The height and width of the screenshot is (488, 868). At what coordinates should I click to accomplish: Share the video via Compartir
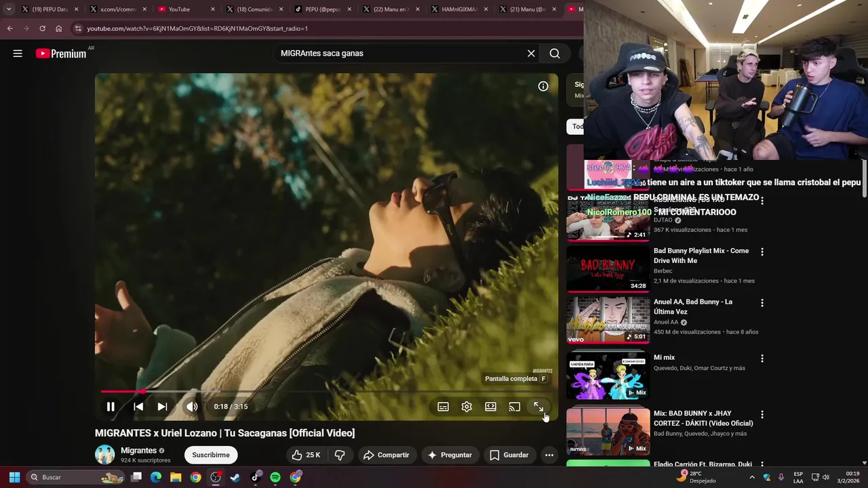386,455
